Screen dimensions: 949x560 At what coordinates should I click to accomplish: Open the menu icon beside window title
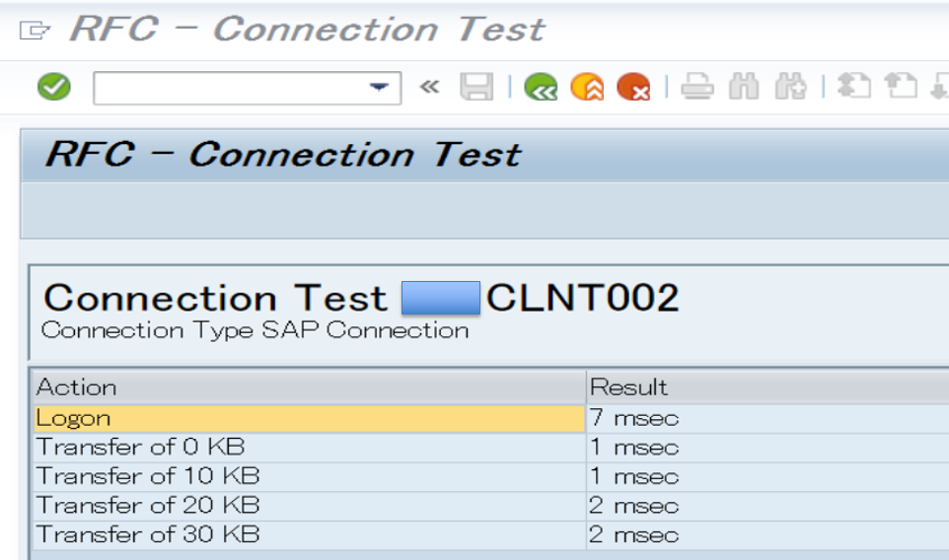click(34, 30)
